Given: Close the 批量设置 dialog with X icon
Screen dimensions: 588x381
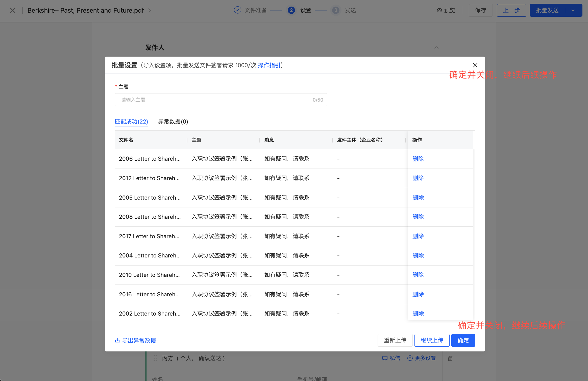Looking at the screenshot, I should tap(475, 65).
